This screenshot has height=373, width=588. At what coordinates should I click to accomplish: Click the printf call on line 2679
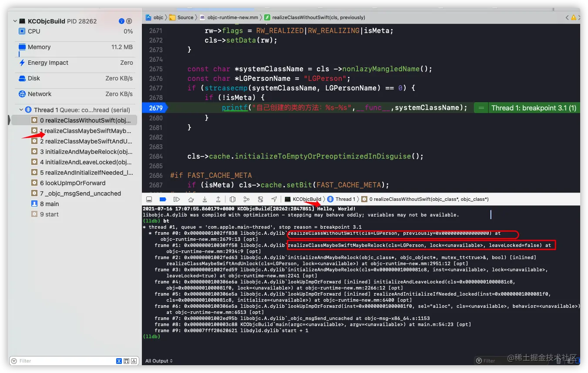tap(235, 108)
